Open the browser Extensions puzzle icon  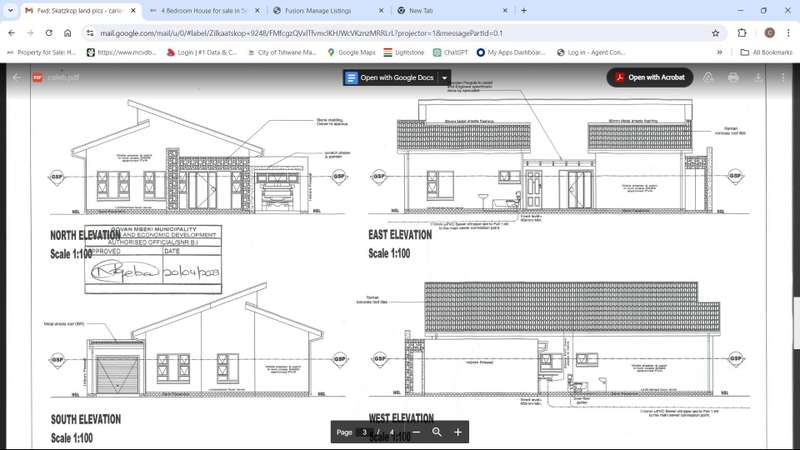click(x=742, y=32)
